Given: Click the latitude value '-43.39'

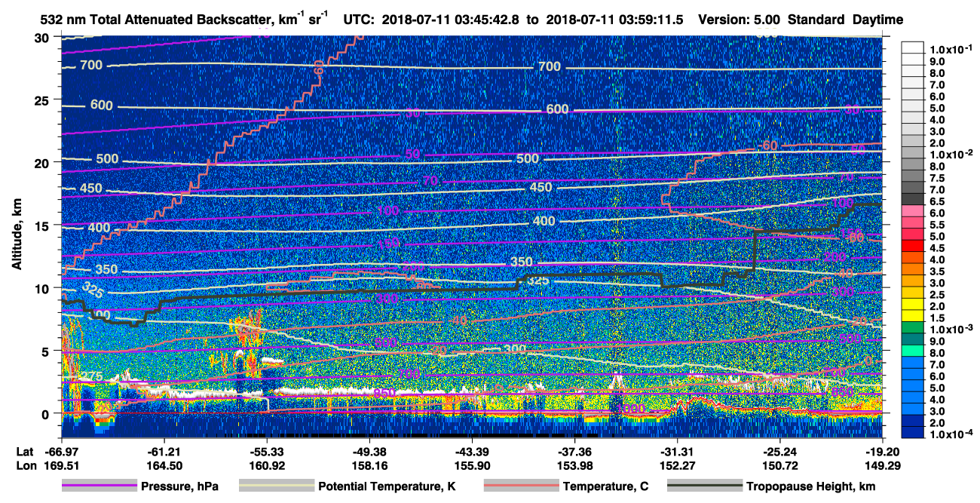Looking at the screenshot, I should [x=472, y=451].
